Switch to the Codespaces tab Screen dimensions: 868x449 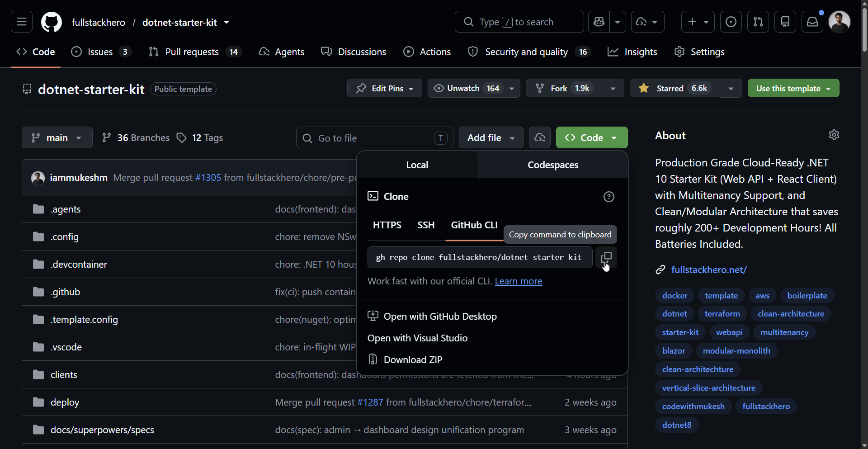click(x=553, y=165)
